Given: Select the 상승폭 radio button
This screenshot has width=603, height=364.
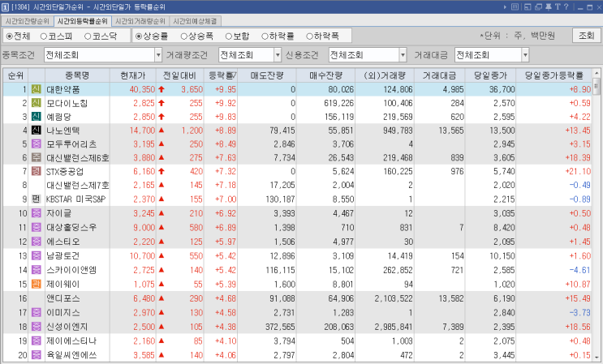Looking at the screenshot, I should pyautogui.click(x=184, y=36).
